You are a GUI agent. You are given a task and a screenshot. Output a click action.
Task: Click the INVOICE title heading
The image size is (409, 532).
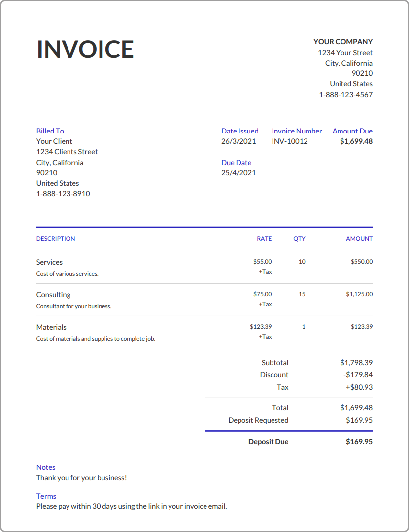(85, 49)
